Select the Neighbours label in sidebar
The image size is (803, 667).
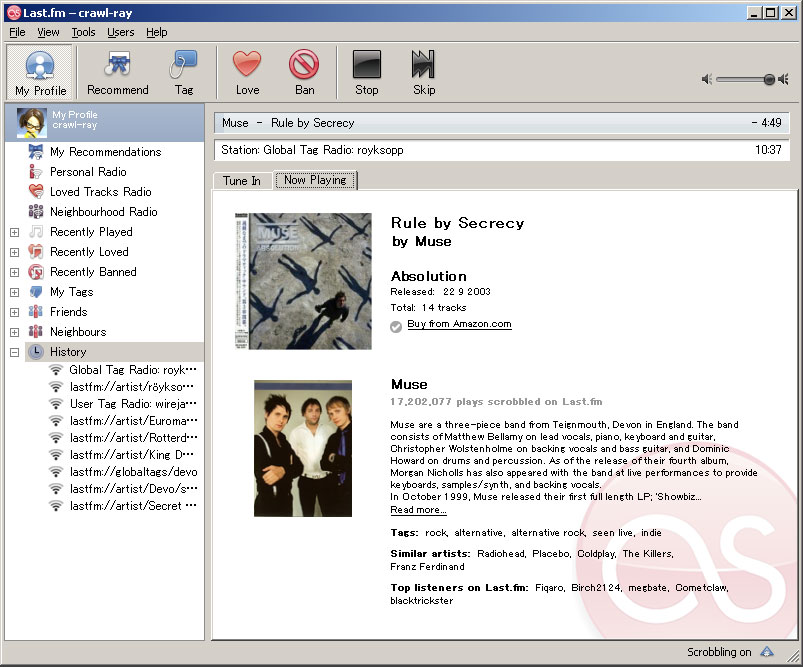click(78, 331)
